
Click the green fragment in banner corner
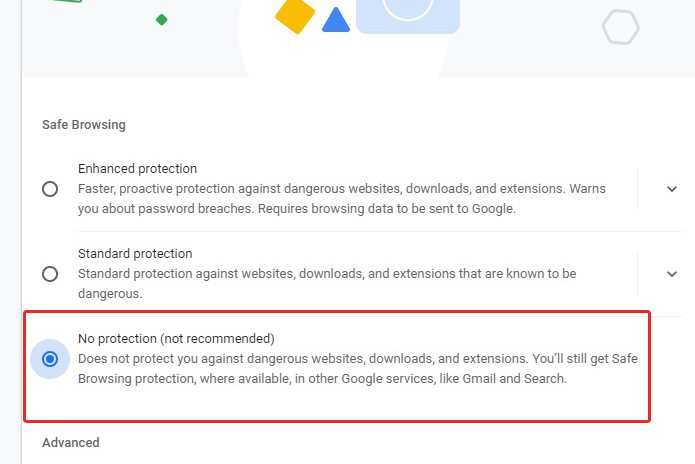[68, 1]
